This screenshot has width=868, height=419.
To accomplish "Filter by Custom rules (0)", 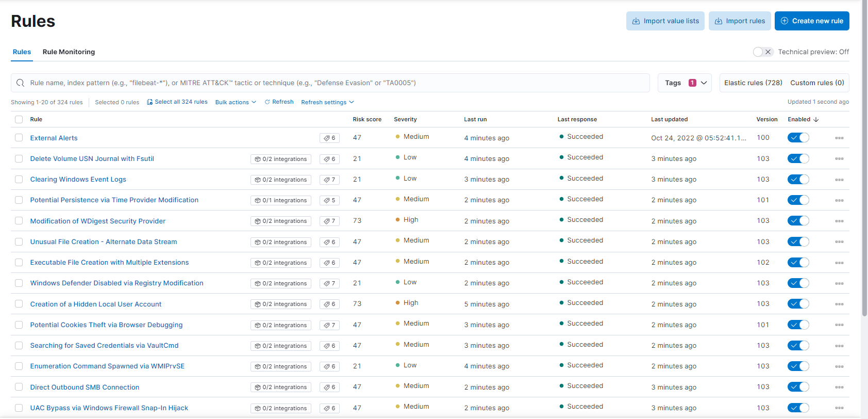I will tap(817, 83).
